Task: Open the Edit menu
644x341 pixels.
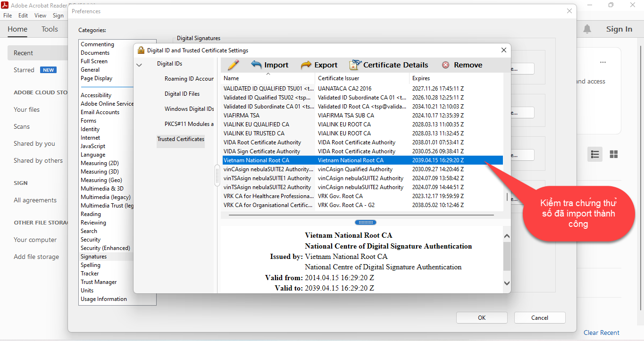Action: 23,16
